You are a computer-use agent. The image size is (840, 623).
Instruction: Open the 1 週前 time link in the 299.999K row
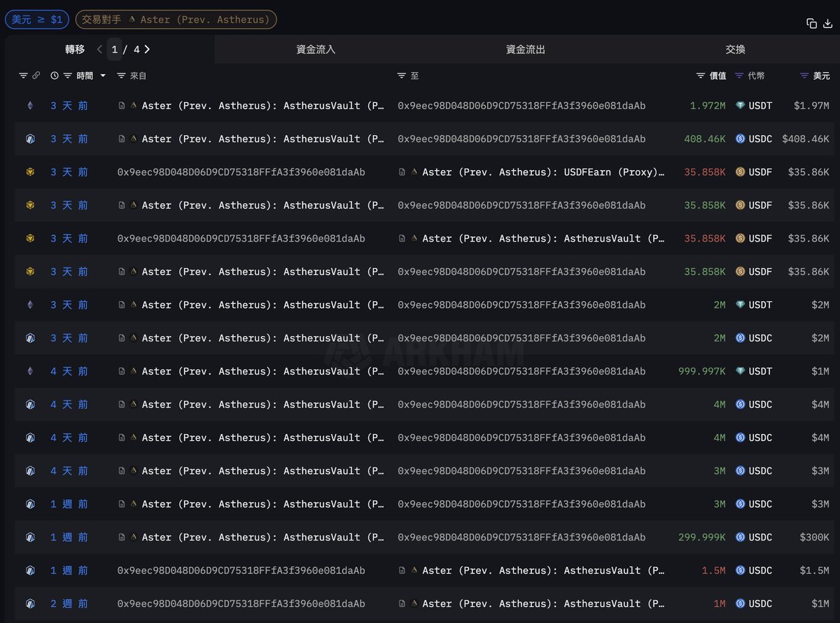[x=69, y=538]
